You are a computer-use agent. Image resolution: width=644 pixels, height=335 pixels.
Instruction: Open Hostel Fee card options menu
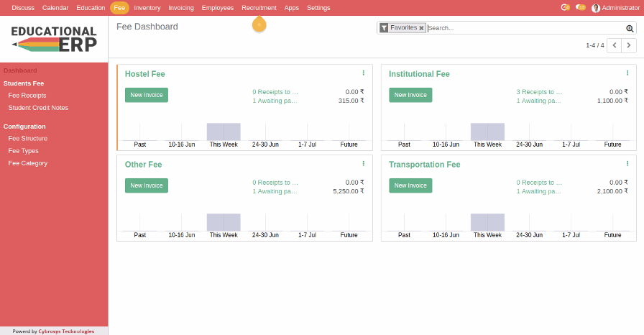(363, 73)
